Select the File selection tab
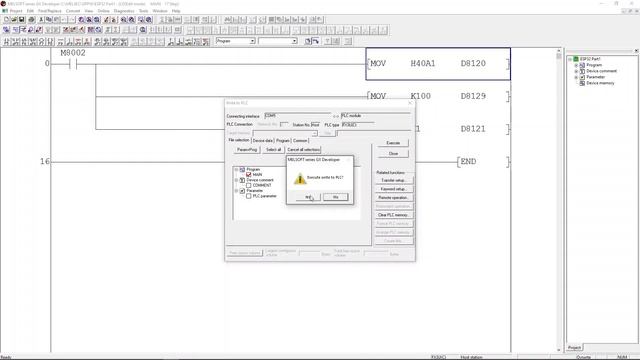This screenshot has height=360, width=640. coord(239,140)
